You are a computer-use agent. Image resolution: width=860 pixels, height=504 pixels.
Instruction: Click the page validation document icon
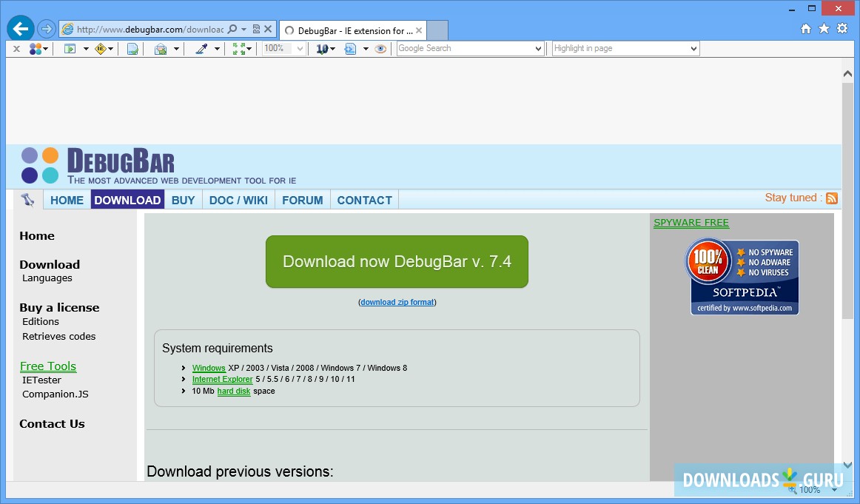pos(132,48)
